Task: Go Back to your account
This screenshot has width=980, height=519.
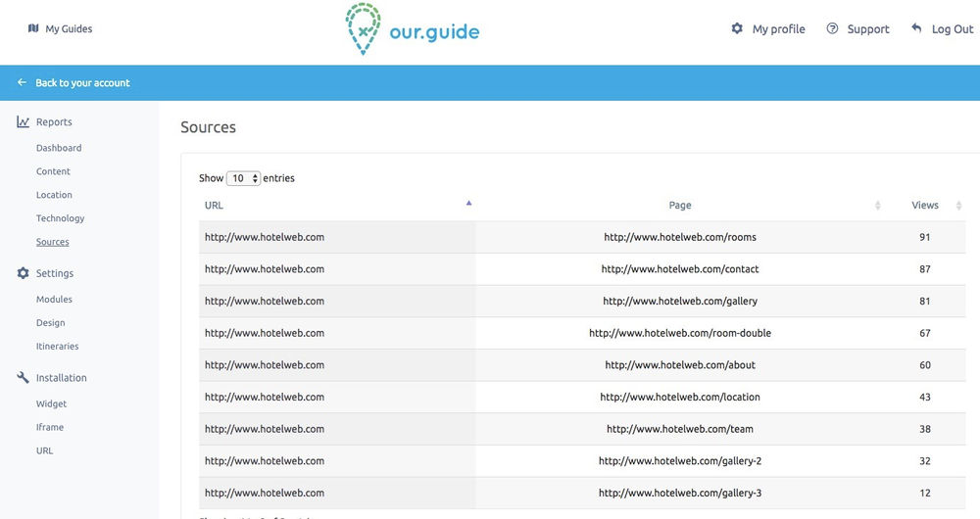Action: pos(82,82)
